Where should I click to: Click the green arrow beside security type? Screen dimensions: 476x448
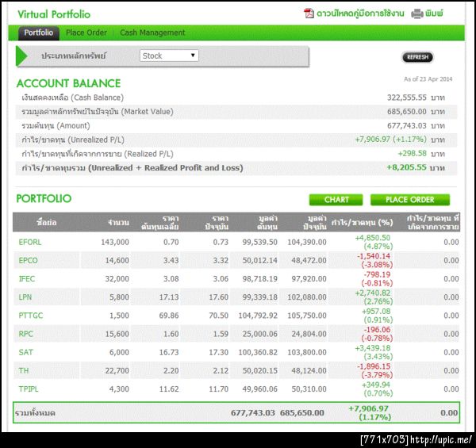pos(21,56)
